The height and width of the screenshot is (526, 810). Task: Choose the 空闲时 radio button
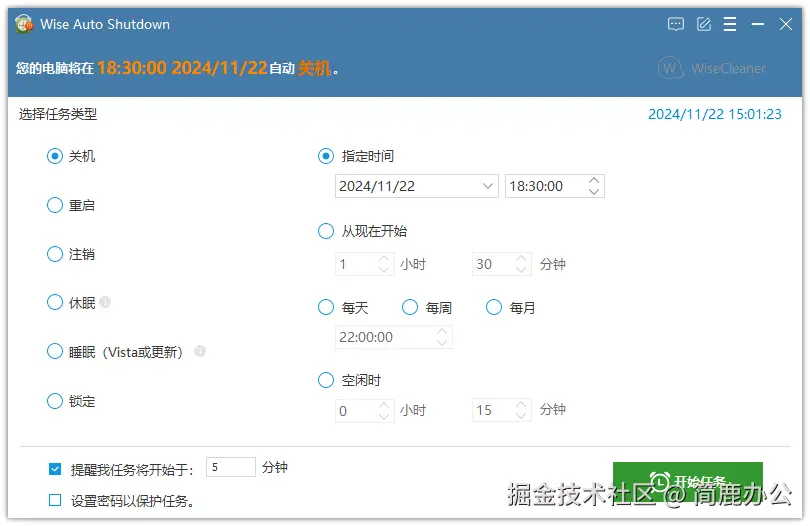click(326, 380)
